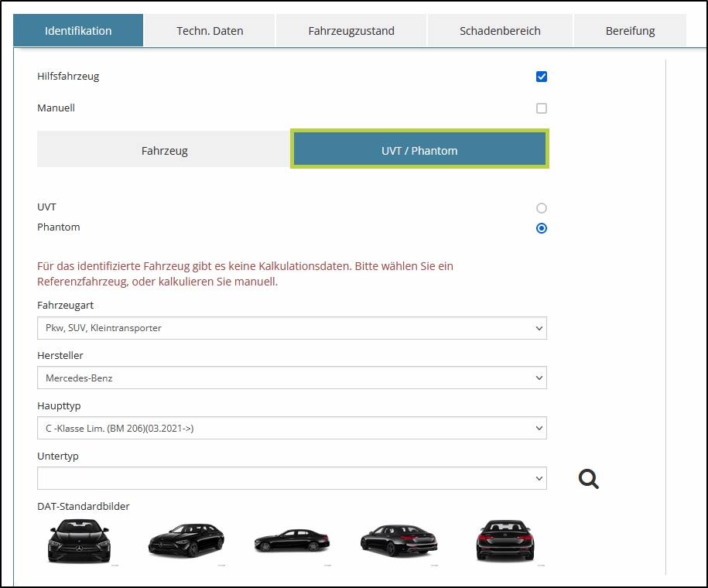
Task: Select the rear-left angled car image
Action: pos(398,541)
